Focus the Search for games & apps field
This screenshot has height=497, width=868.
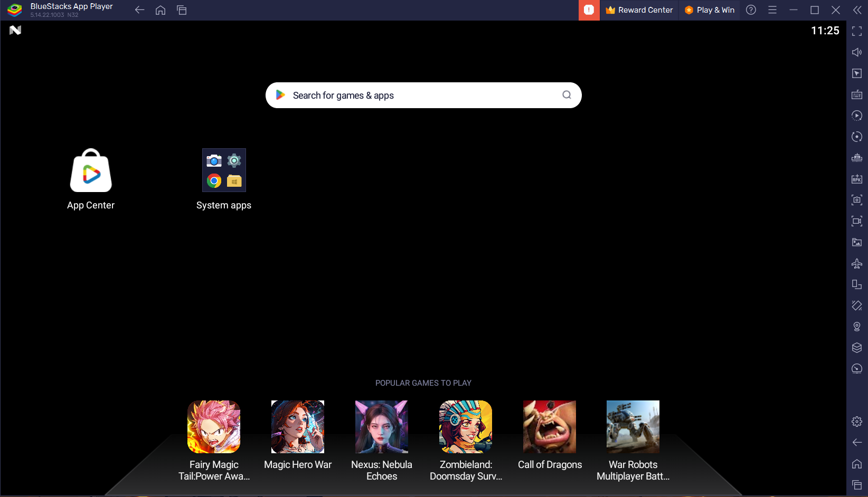tap(423, 95)
